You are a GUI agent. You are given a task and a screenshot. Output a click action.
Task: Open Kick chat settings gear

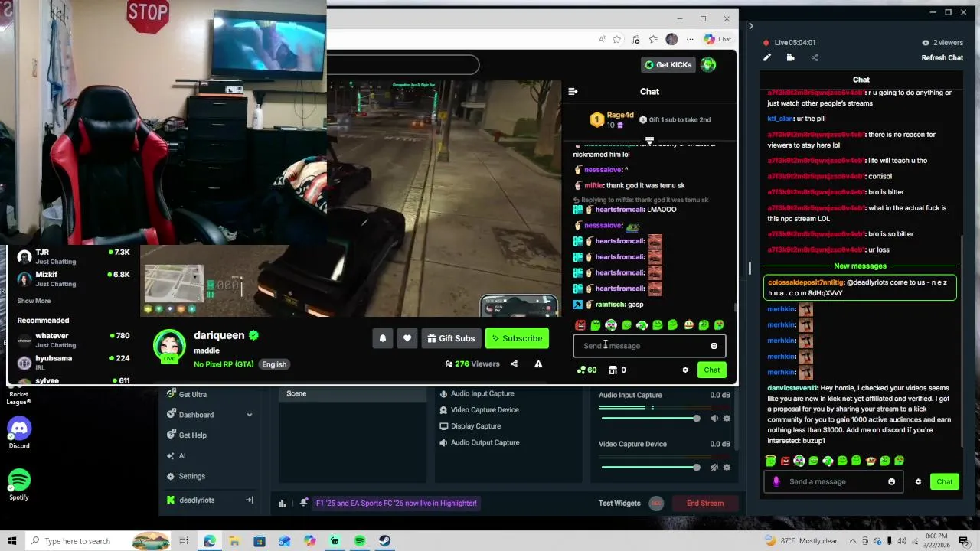[685, 370]
